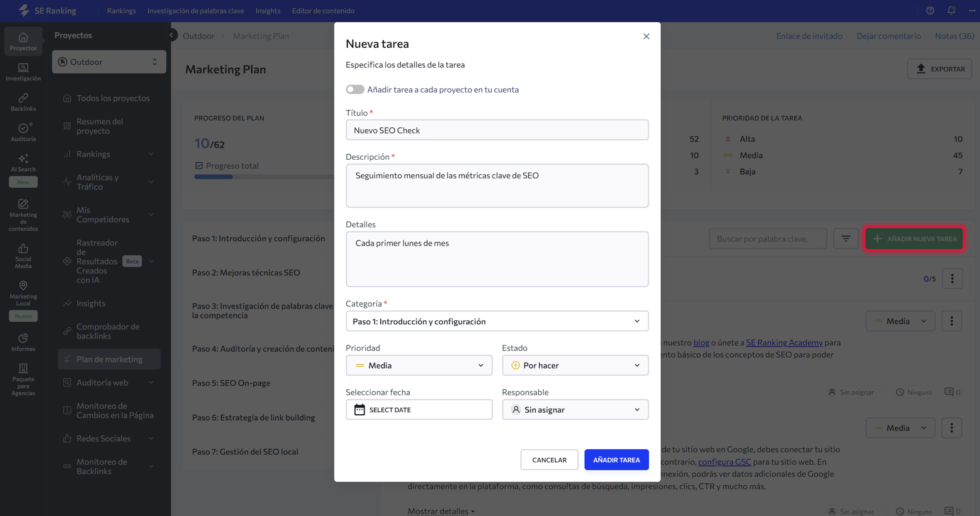Open Marketing de contenidos icon
This screenshot has height=516, width=980.
(23, 215)
